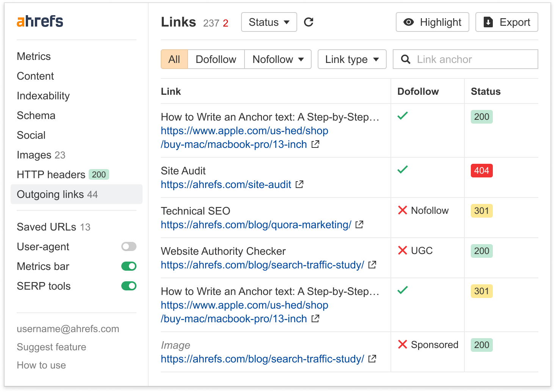Open Social in the sidebar
The image size is (555, 392).
pyautogui.click(x=31, y=135)
